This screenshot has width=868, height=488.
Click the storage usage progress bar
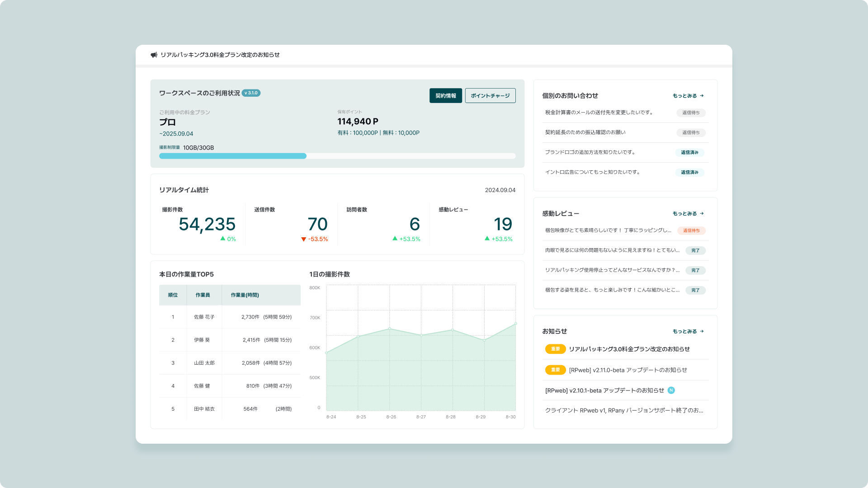[x=337, y=156]
